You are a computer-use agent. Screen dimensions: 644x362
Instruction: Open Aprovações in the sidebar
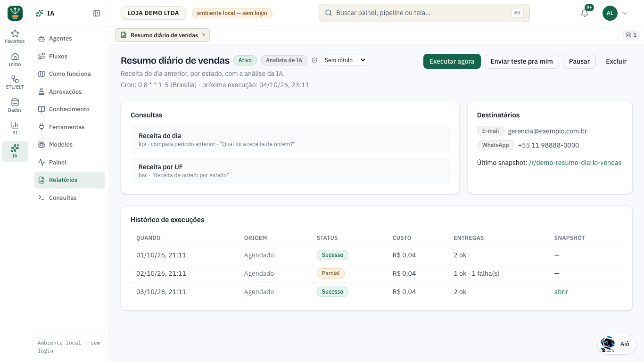click(x=69, y=91)
